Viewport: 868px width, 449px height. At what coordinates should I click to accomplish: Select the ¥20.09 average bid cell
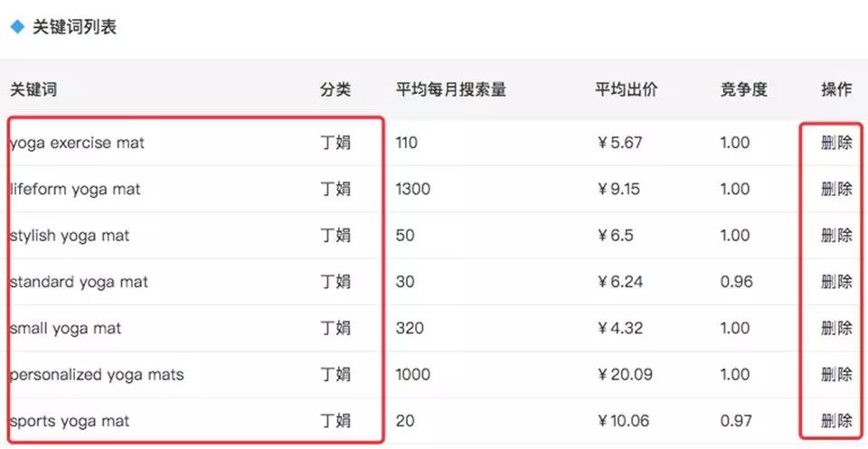pos(625,374)
